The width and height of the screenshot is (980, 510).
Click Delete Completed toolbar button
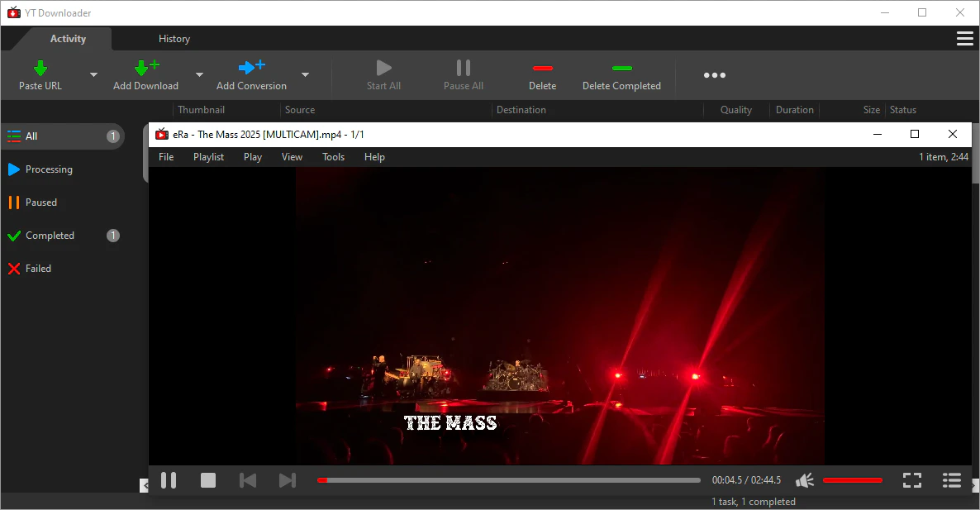click(621, 75)
